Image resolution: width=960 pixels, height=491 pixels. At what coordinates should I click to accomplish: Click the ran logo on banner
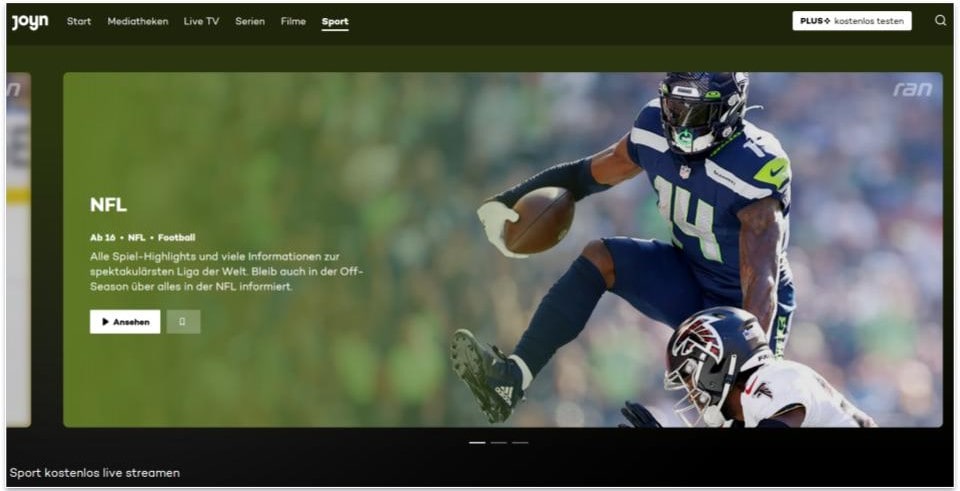[x=912, y=90]
